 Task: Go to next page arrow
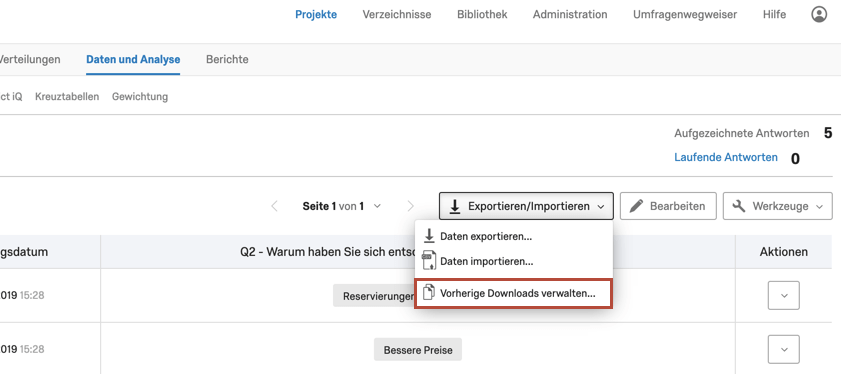pyautogui.click(x=410, y=206)
